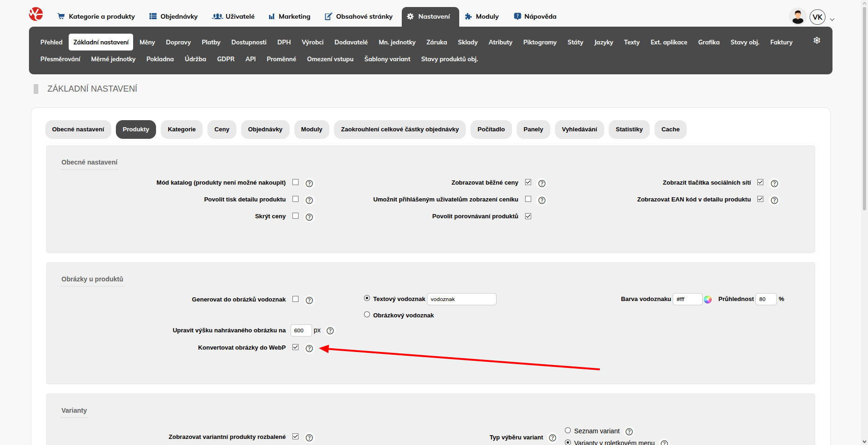Show help for Skrýt ceny

[309, 217]
